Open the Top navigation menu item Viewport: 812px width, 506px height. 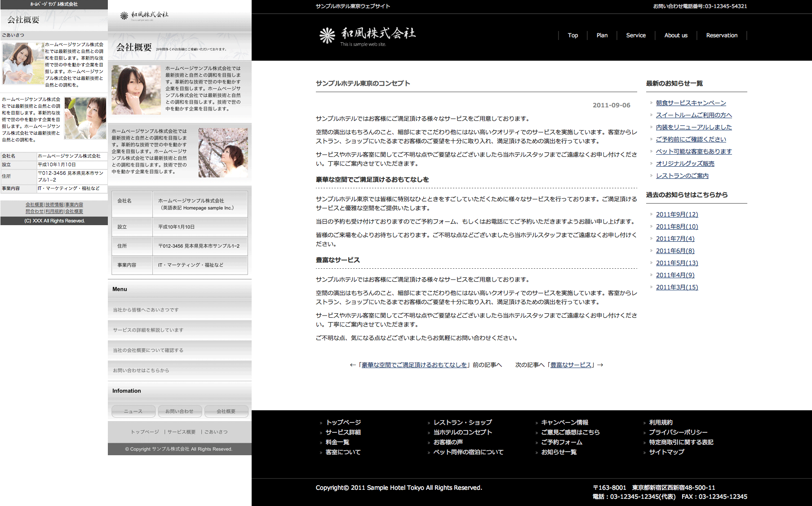click(x=572, y=36)
